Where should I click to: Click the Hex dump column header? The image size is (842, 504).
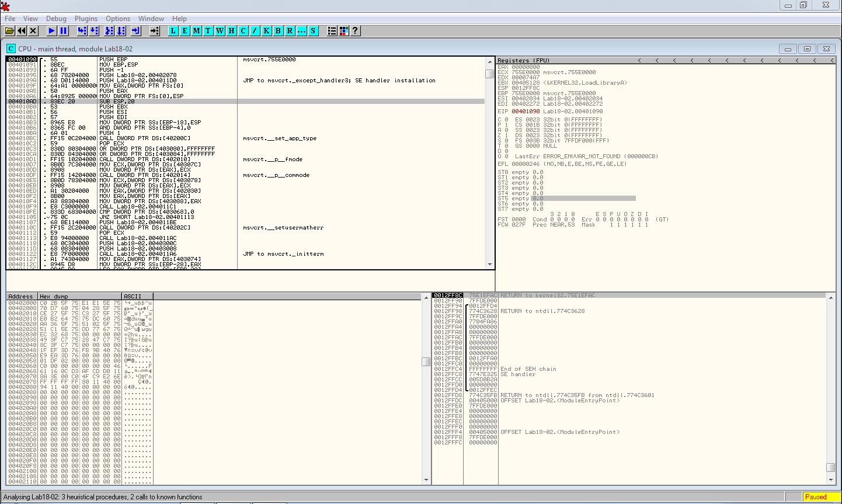pos(81,296)
